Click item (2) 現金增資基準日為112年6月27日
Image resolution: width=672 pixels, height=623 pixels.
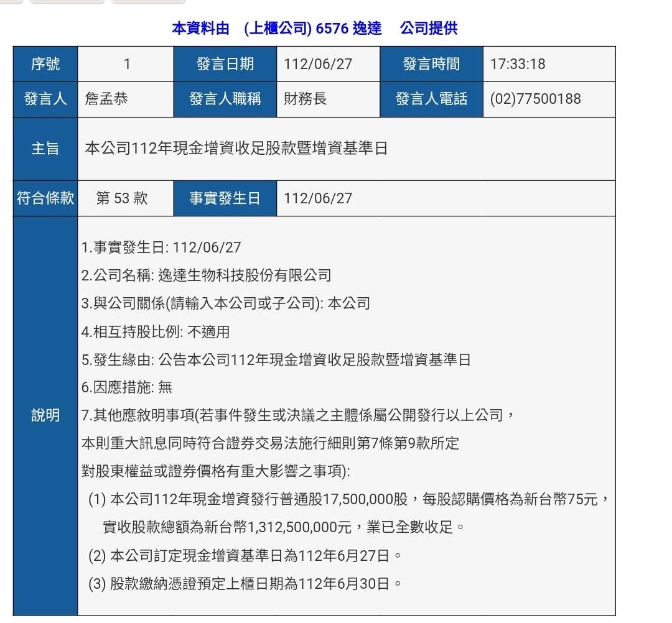coord(245,556)
